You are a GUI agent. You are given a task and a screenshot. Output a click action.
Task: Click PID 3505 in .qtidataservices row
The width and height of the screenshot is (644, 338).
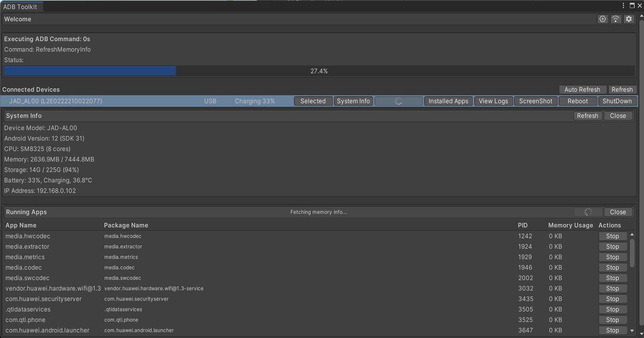(525, 310)
